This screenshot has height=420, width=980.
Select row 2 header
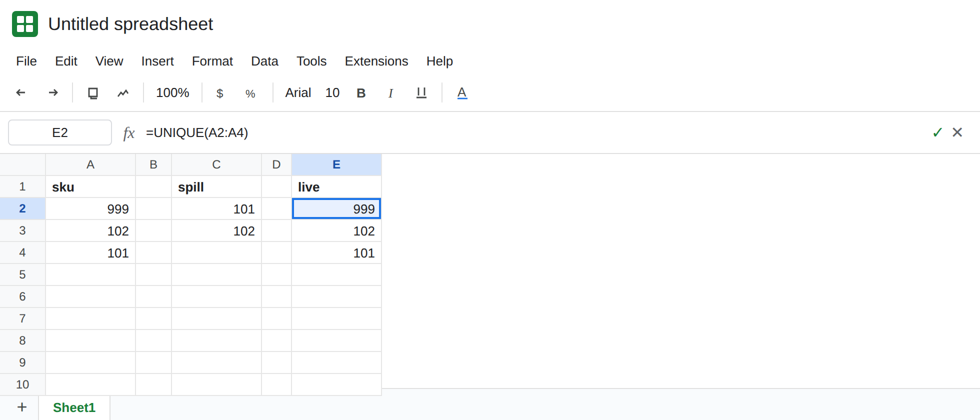(22, 209)
